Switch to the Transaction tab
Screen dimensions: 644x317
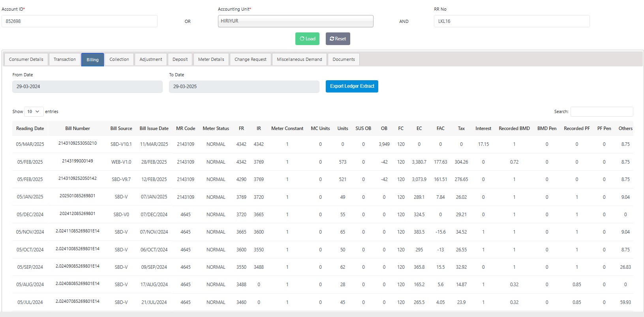(x=65, y=59)
